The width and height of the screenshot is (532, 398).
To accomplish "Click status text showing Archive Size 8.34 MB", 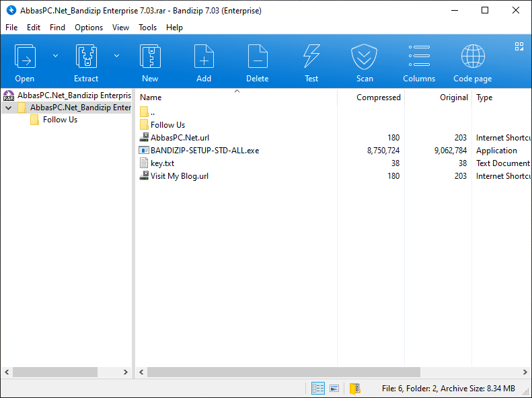I will point(478,389).
